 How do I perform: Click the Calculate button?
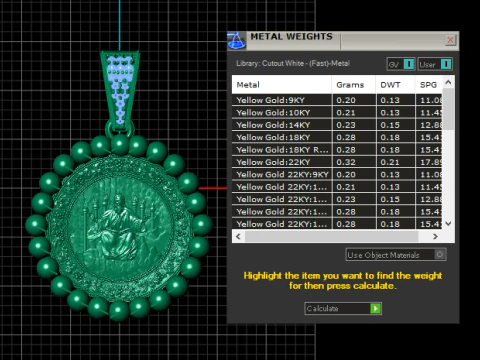click(x=343, y=308)
